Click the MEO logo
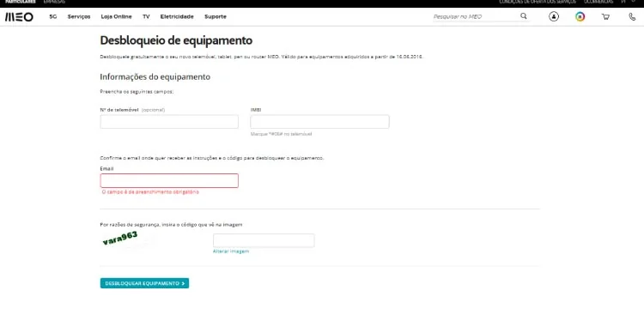The width and height of the screenshot is (644, 321). [x=19, y=17]
